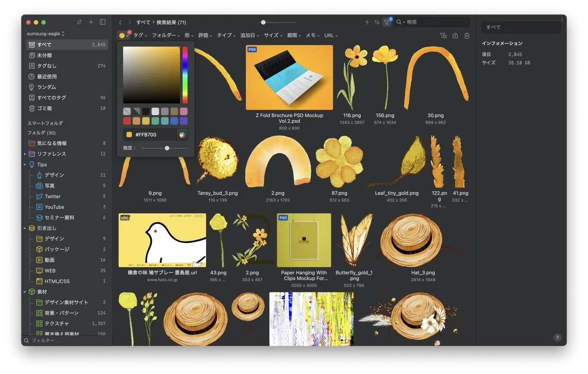Open the color filter dropdown

pyautogui.click(x=123, y=36)
